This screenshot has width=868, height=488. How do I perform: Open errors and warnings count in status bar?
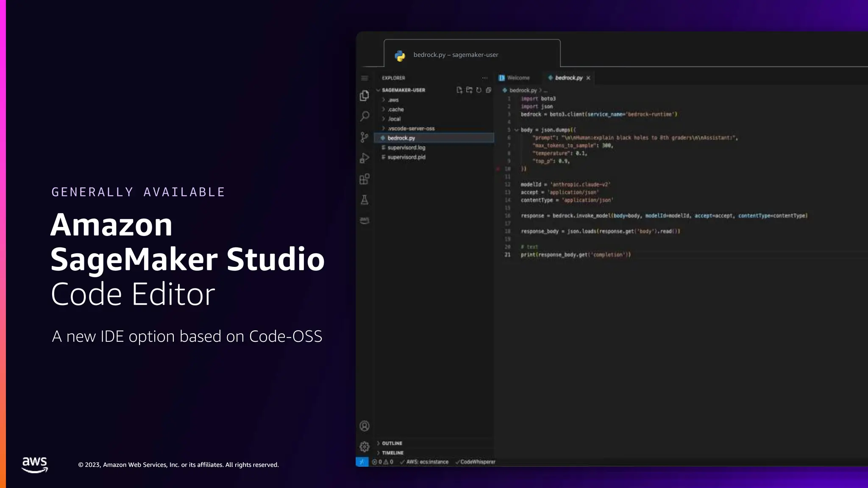[x=383, y=462]
